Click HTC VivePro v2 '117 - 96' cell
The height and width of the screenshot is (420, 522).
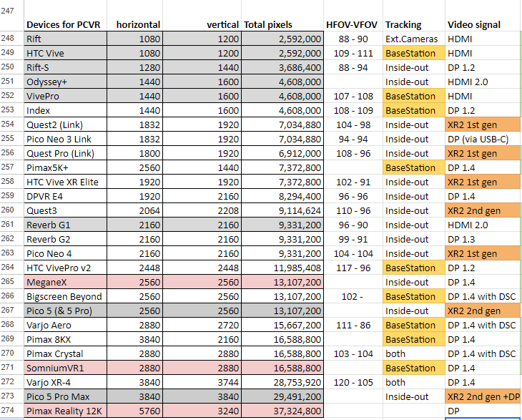353,268
